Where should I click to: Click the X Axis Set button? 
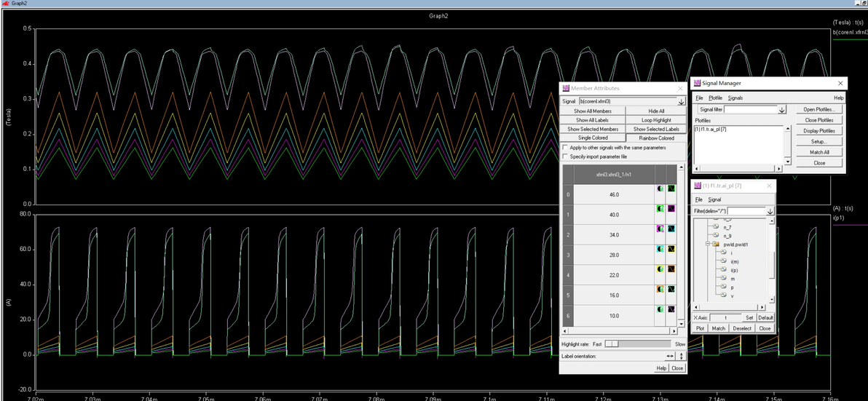click(749, 318)
